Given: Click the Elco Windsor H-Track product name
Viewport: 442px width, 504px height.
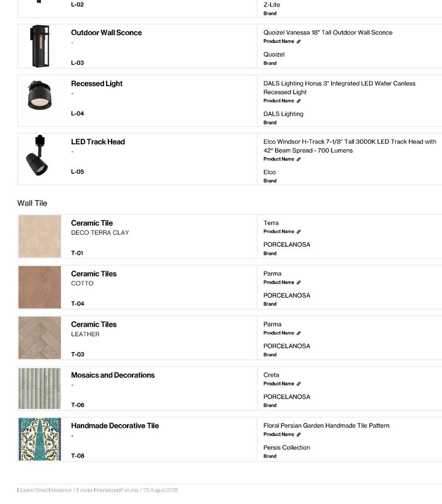Looking at the screenshot, I should [349, 146].
